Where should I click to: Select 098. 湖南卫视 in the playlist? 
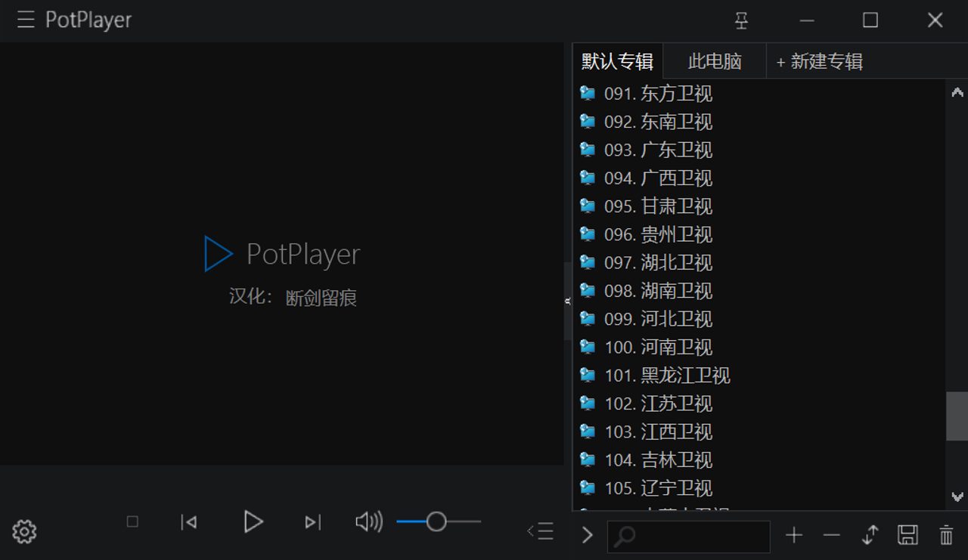pos(759,290)
